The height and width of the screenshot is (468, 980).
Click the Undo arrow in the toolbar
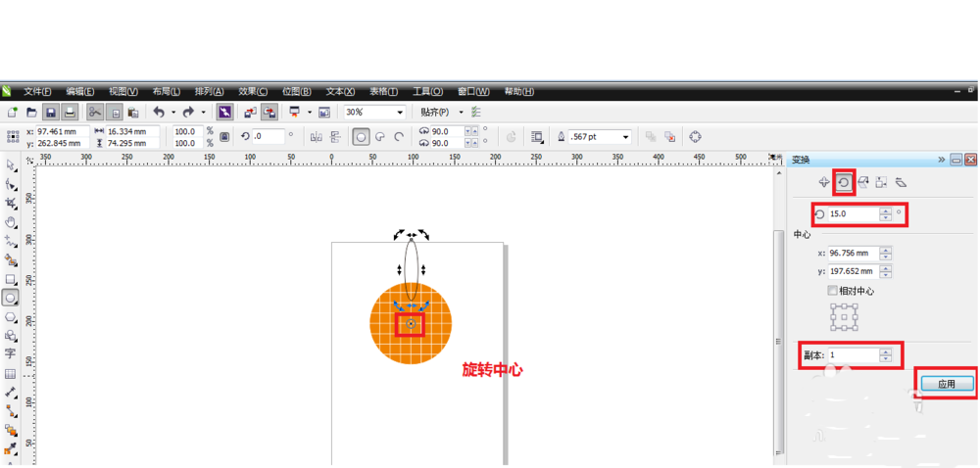tap(158, 113)
